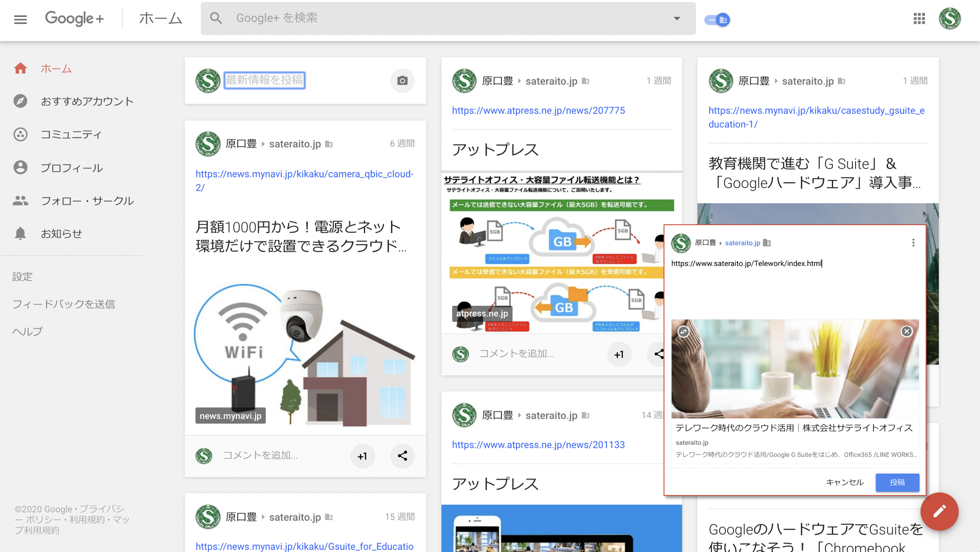Click the 6 週間 timestamp
The width and height of the screenshot is (980, 552).
(x=402, y=143)
